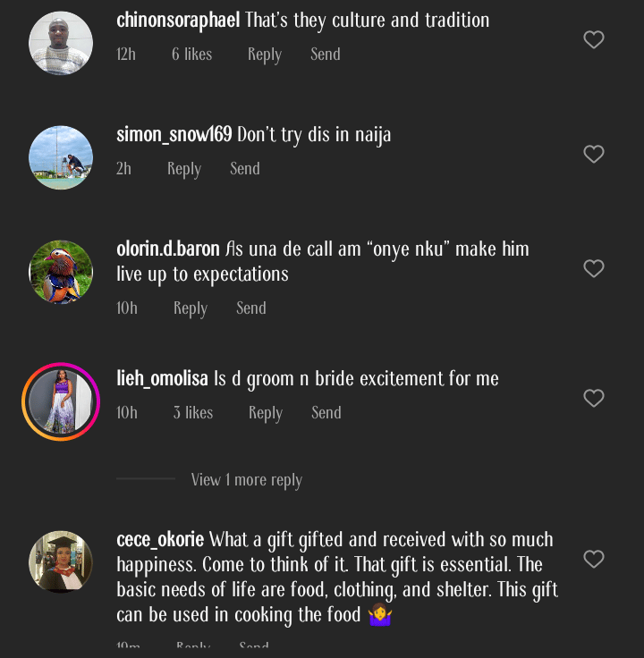This screenshot has height=658, width=644.
Task: Heart lieh_omolisa's comment
Action: (x=594, y=399)
